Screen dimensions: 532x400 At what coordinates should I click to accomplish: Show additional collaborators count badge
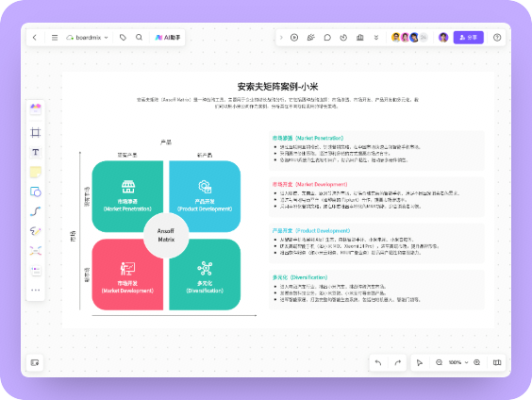pos(424,38)
